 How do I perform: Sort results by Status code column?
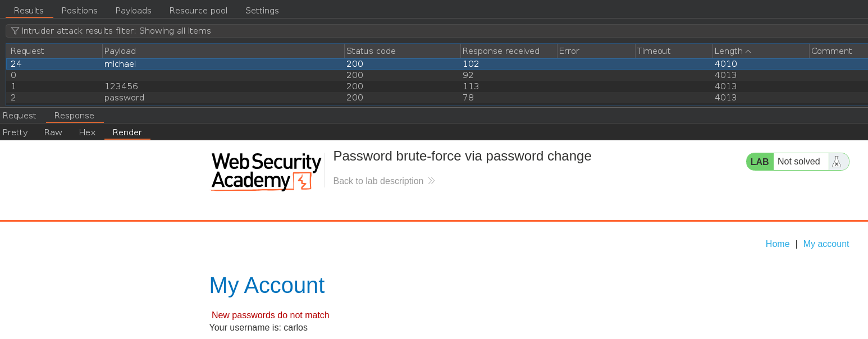coord(371,51)
